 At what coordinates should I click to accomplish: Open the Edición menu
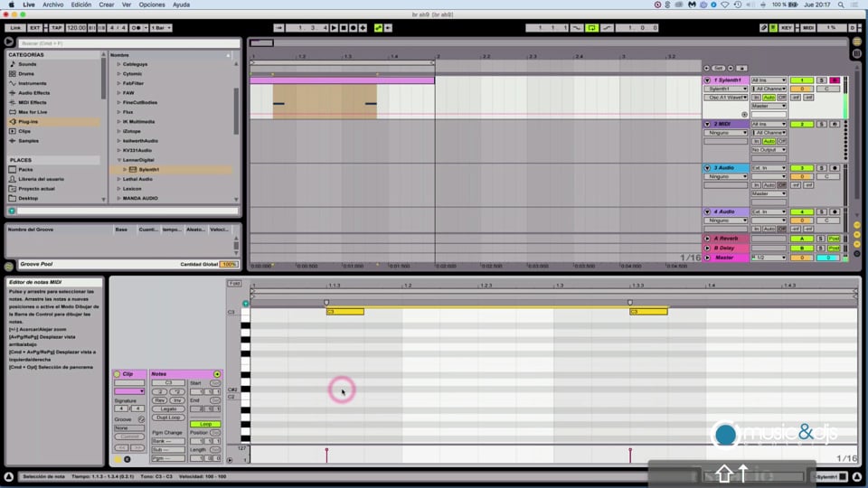[x=80, y=5]
